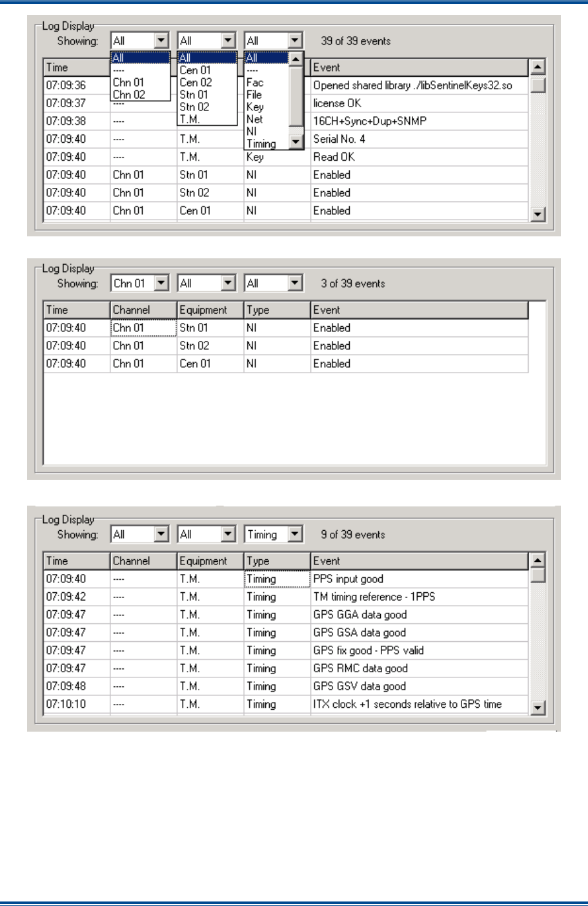Open equipment filter dropdown in Chn 01 panel

(228, 283)
